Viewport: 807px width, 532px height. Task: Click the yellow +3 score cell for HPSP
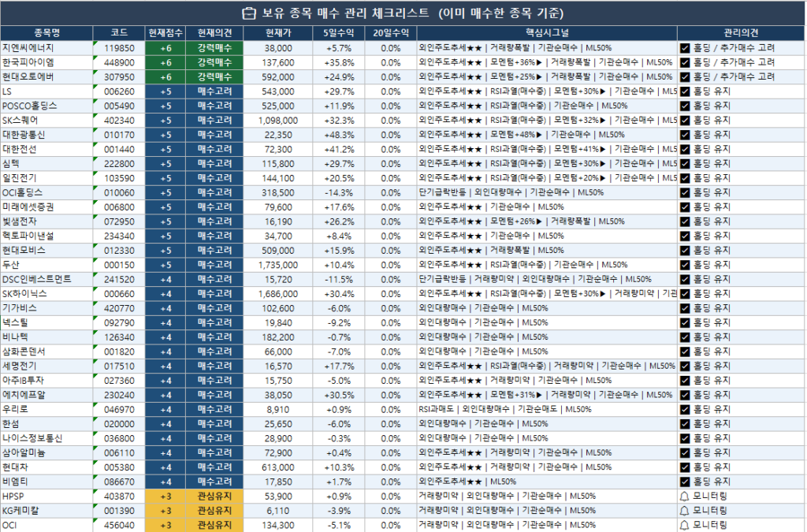pyautogui.click(x=165, y=497)
